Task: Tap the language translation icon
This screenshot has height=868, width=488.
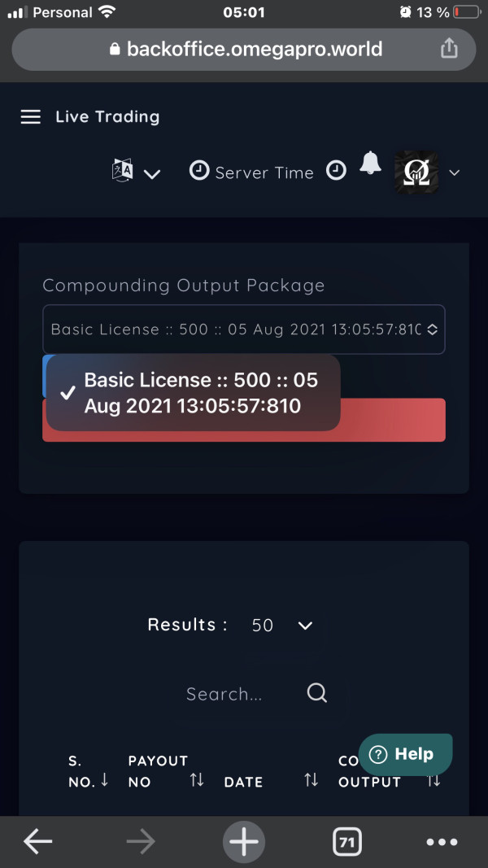Action: [122, 170]
